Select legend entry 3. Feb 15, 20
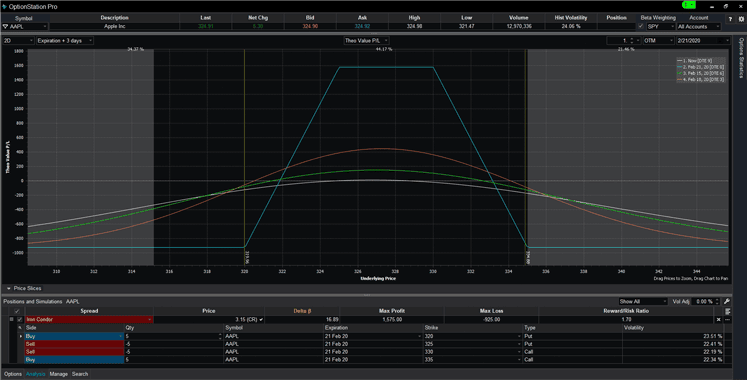Viewport: 747px width, 380px height. click(x=700, y=73)
